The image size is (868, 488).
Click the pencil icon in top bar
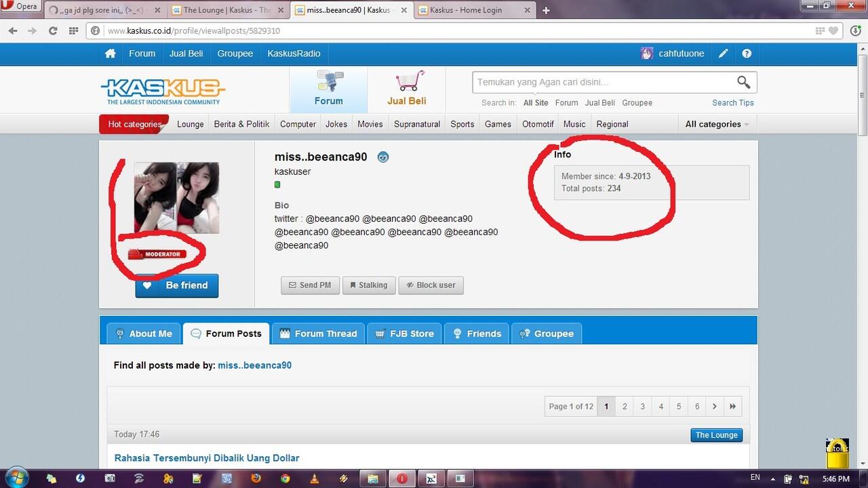point(724,54)
